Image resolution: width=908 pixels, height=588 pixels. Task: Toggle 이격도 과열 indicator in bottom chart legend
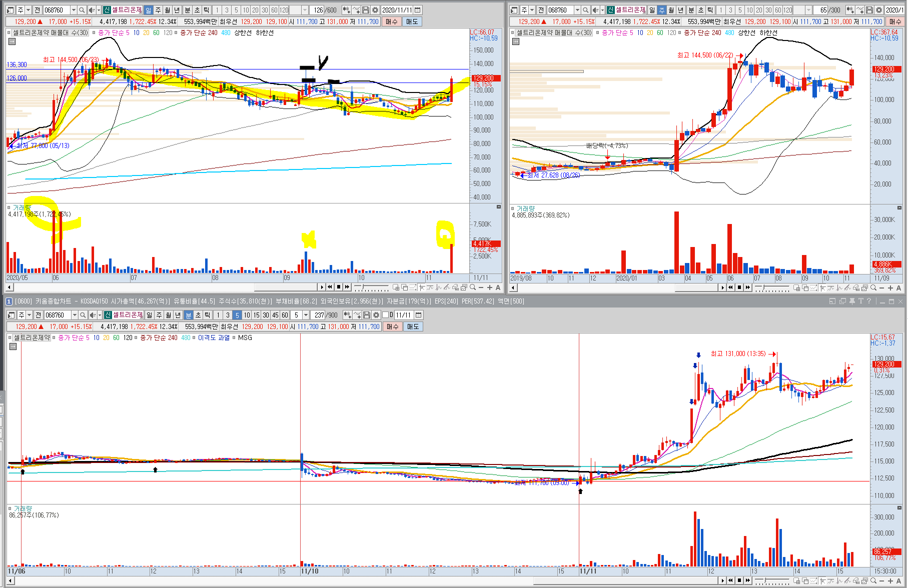pos(214,337)
